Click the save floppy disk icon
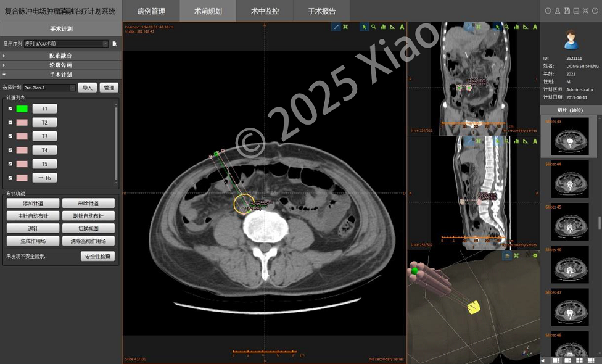 (567, 10)
